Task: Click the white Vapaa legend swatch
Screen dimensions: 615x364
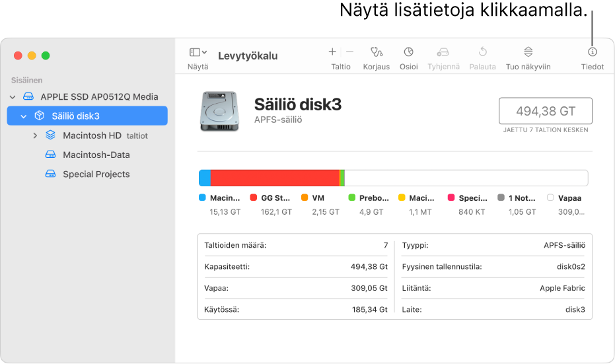Action: [x=550, y=198]
